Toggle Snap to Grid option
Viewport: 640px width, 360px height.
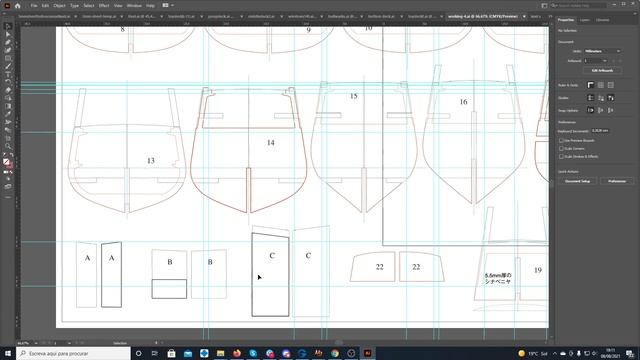point(611,110)
